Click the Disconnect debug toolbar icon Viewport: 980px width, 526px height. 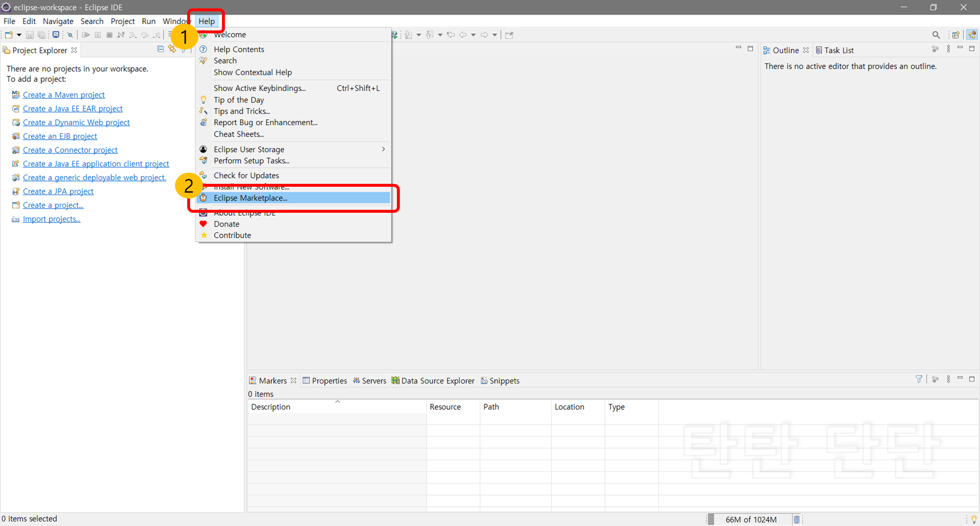pyautogui.click(x=121, y=35)
